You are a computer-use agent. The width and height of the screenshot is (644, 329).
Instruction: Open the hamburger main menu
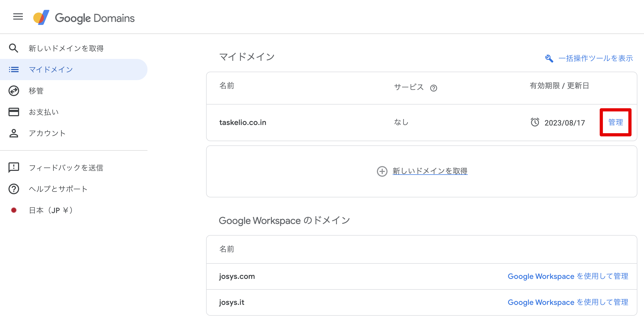(x=18, y=17)
